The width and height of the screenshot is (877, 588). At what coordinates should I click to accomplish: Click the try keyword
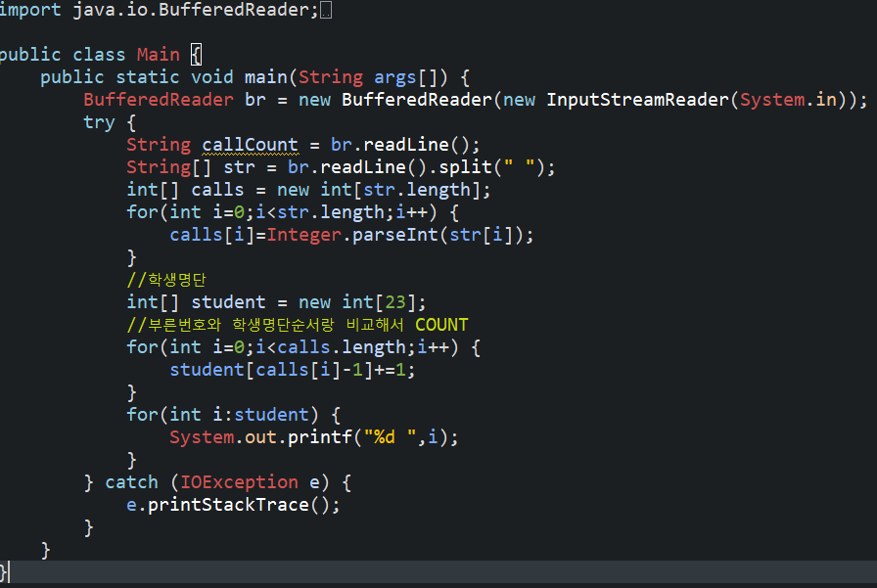[x=99, y=122]
